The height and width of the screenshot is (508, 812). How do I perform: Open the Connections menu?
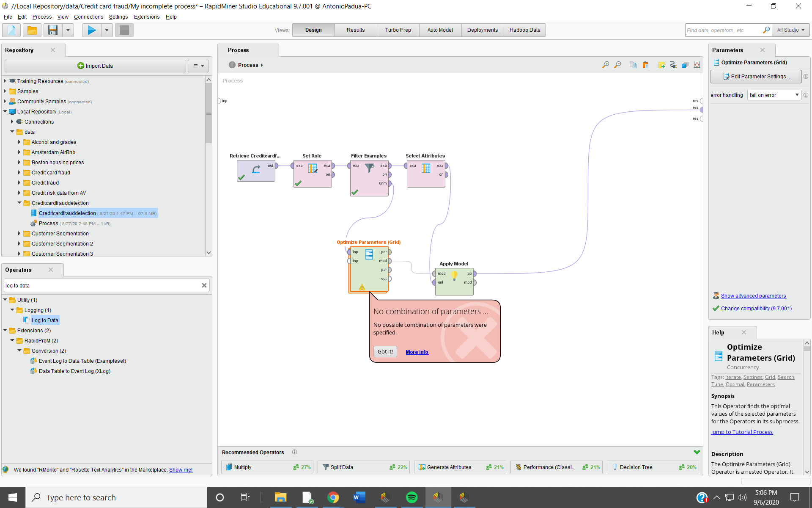88,17
